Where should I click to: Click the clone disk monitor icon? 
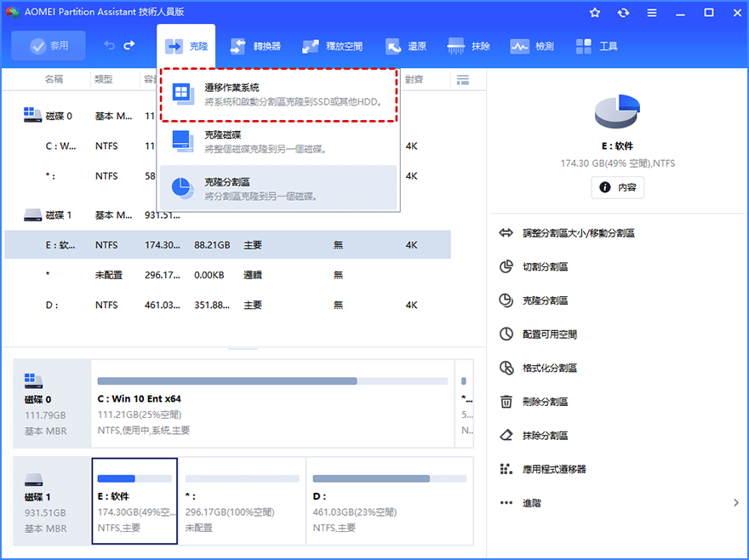coord(183,141)
